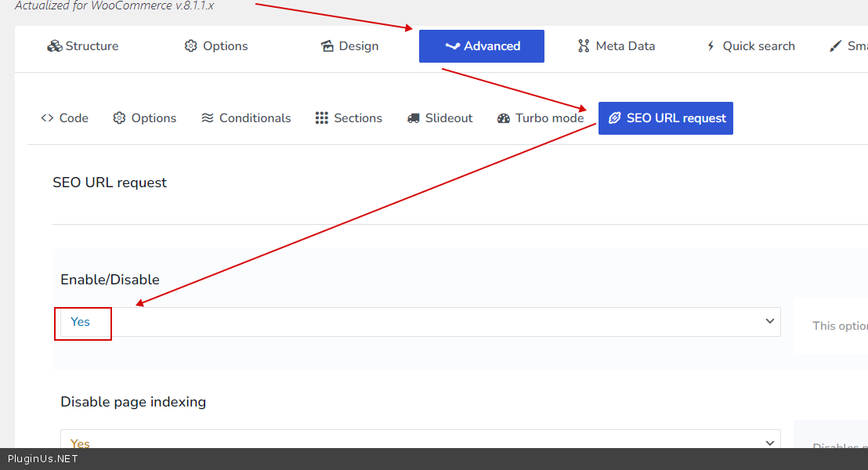Select the Turbo mode sub-tab label
The width and height of the screenshot is (868, 470).
tap(549, 118)
